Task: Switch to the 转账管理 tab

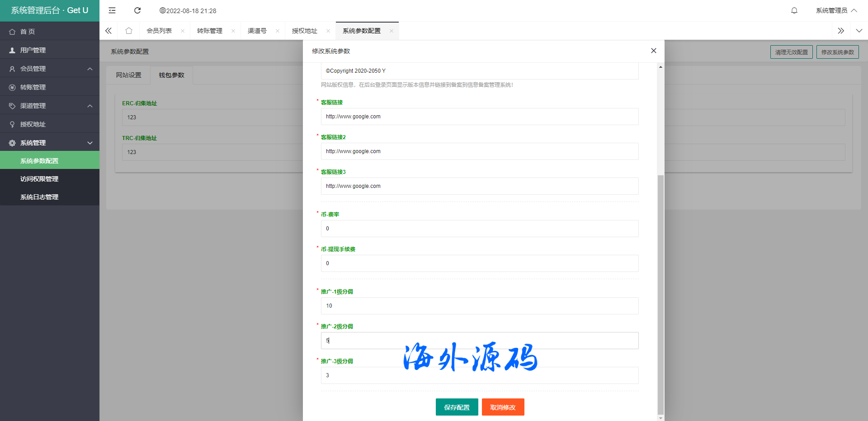Action: [x=210, y=31]
